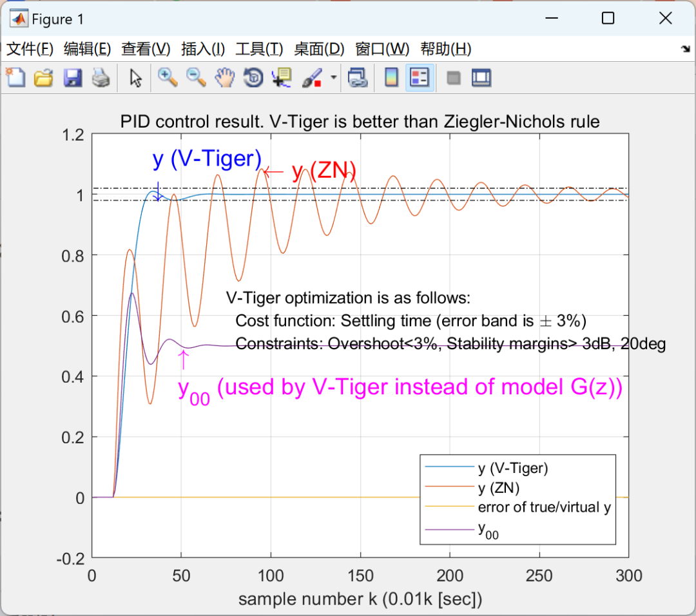This screenshot has height=616, width=696.
Task: Click the magenta y00 annotation text
Action: pos(400,389)
